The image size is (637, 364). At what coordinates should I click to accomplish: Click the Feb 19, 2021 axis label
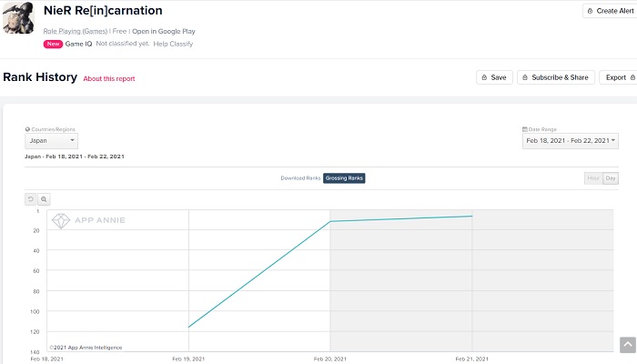point(188,359)
